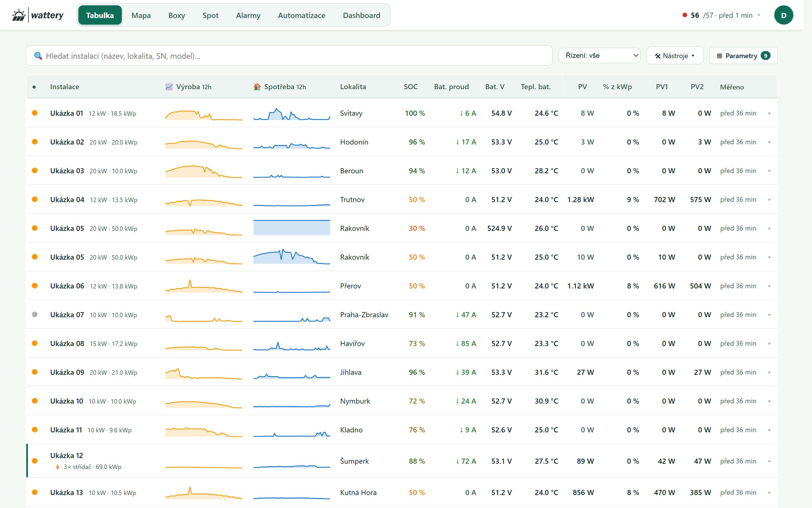
Task: Click the 3× střídač · 69.0 kWp label
Action: tap(92, 467)
